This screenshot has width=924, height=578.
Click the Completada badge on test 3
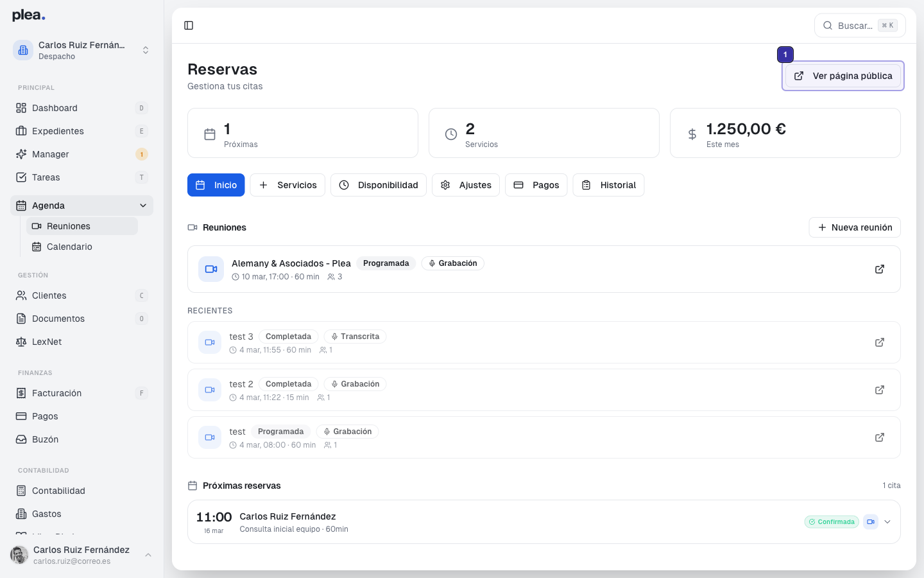(x=289, y=337)
